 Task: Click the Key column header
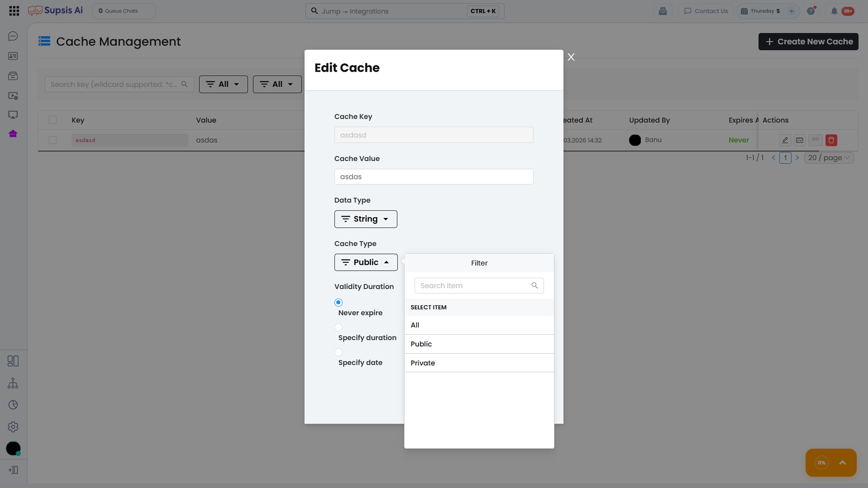78,120
